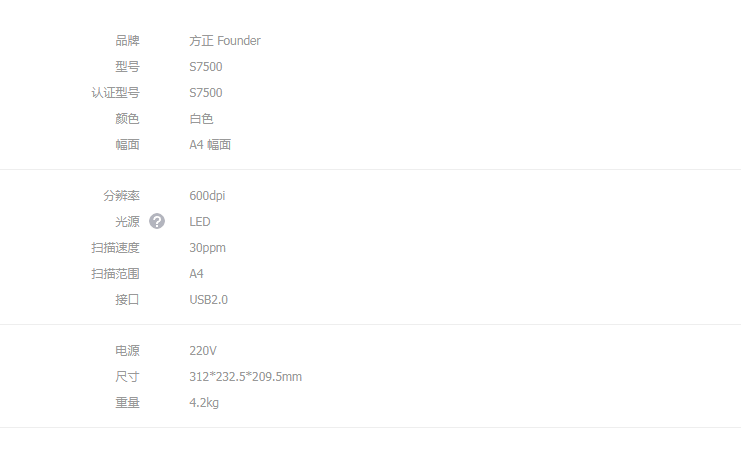Click the 认证型号 label
This screenshot has width=741, height=451.
(115, 93)
